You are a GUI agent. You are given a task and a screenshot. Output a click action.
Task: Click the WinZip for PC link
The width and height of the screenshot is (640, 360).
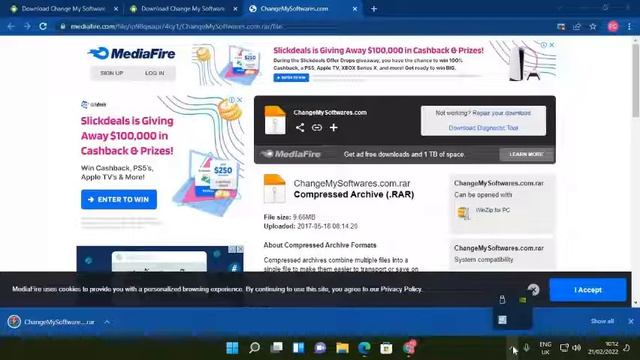493,210
